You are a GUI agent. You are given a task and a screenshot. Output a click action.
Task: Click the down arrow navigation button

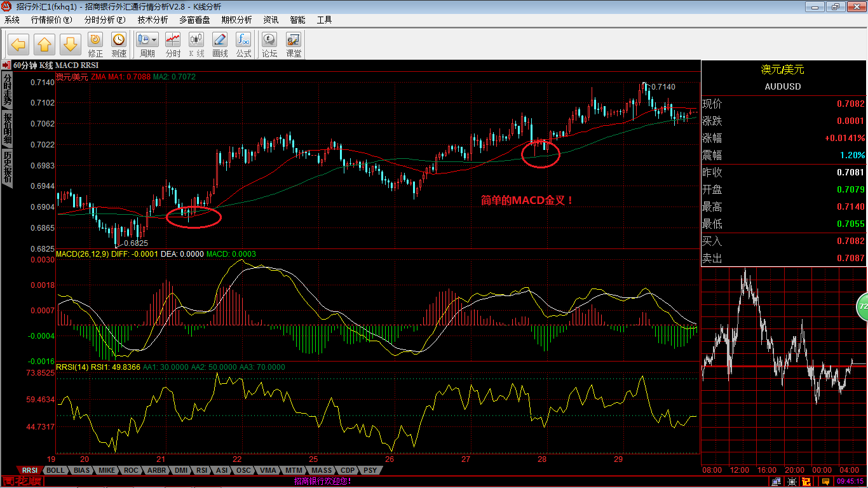(x=71, y=44)
